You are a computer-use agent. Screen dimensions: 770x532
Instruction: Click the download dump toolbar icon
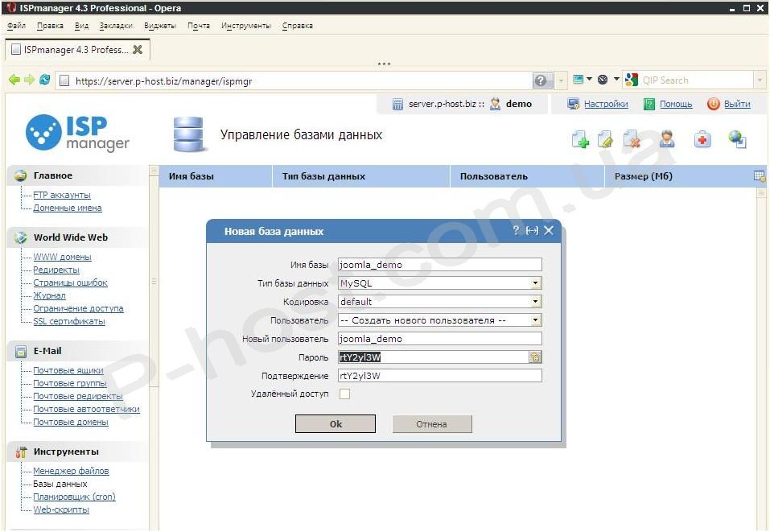tap(738, 139)
